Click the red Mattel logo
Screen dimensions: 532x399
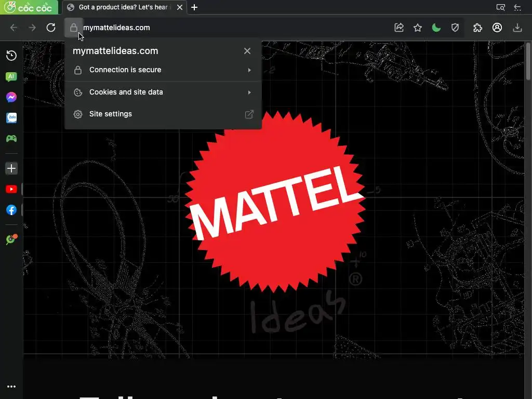click(x=275, y=202)
